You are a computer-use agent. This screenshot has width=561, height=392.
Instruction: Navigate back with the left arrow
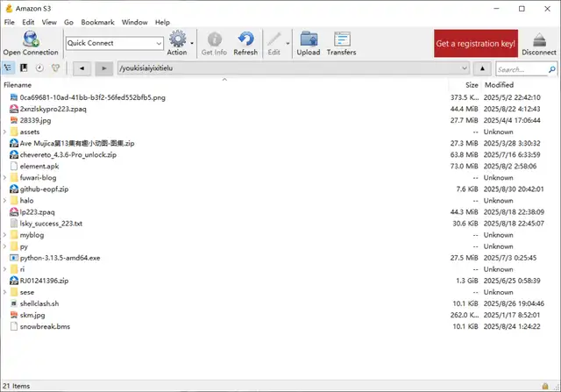[x=81, y=68]
